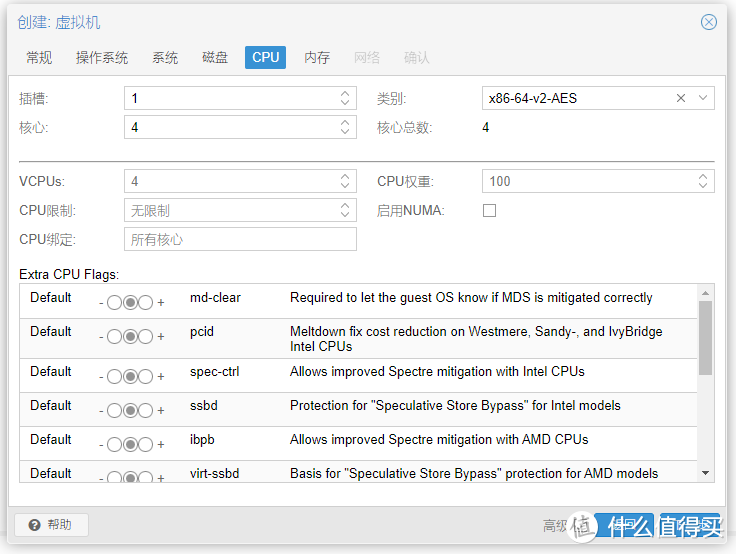Adjust the CPU权重 spinner
Image resolution: width=736 pixels, height=554 pixels.
coord(704,181)
